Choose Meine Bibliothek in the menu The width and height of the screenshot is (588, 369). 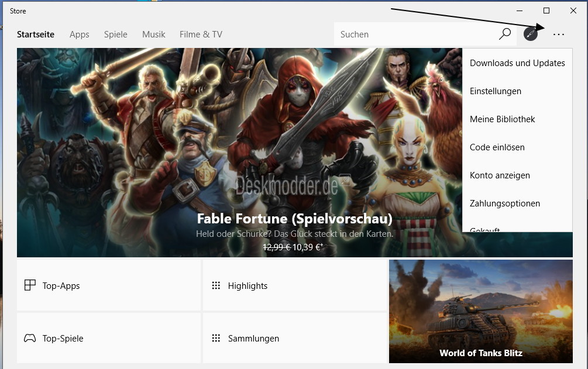518,119
